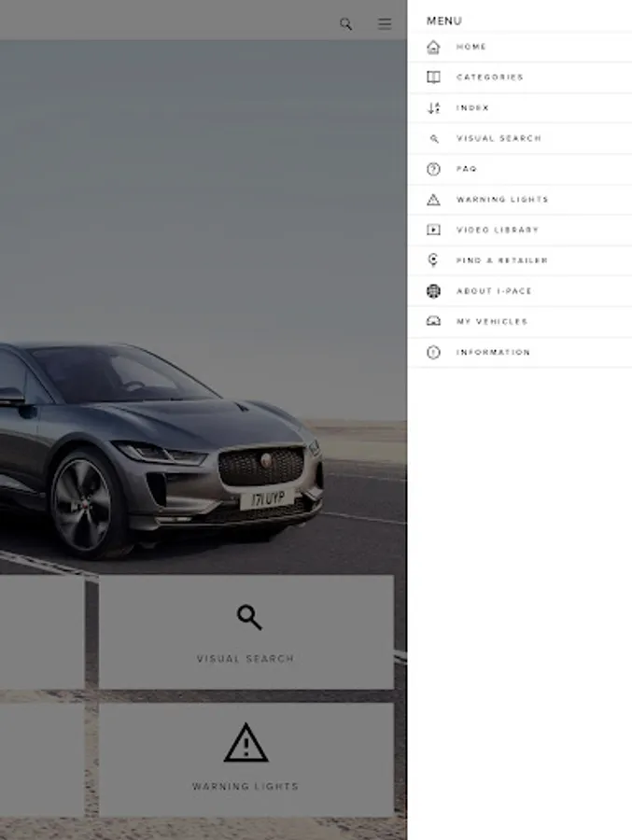Open Video Library menu entry

(x=520, y=230)
